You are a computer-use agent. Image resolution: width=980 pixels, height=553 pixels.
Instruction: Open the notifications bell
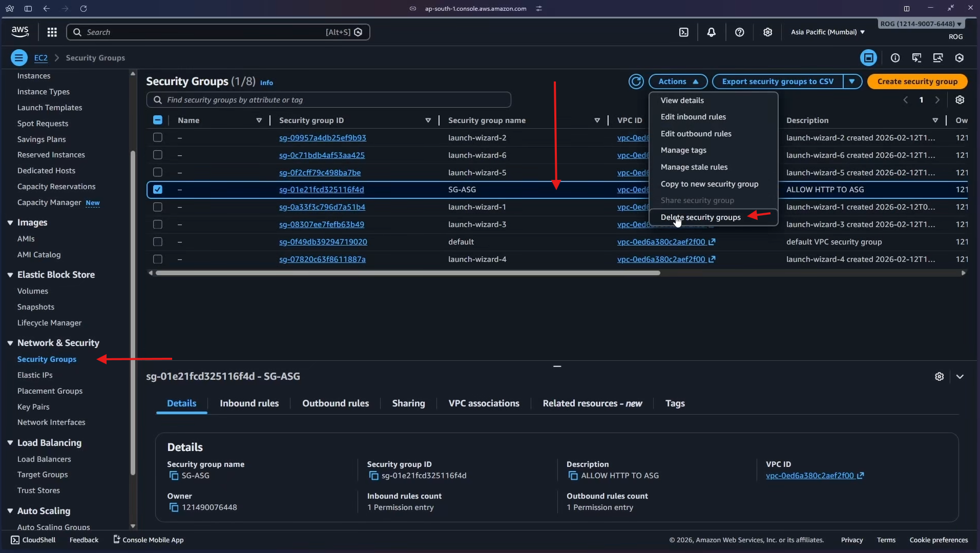coord(711,32)
